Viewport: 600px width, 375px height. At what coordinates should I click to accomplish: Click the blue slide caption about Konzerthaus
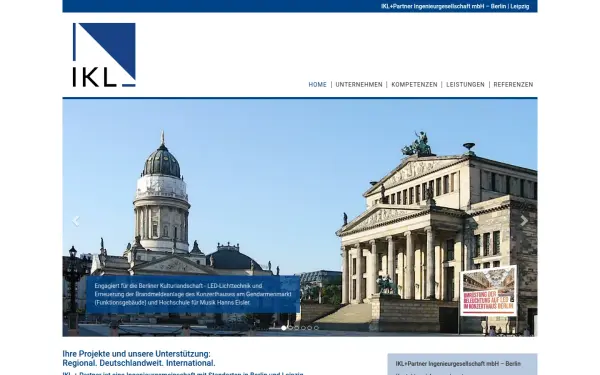tap(193, 294)
